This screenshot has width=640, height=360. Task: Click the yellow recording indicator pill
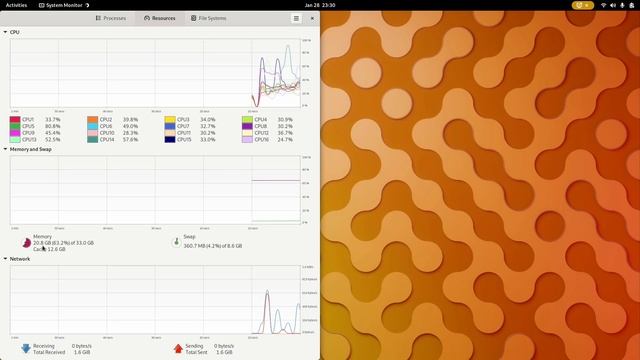582,5
